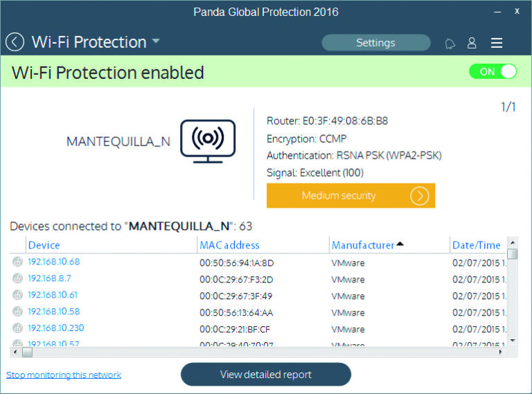This screenshot has height=394, width=532.
Task: Click Stop monitoring this network link
Action: click(x=64, y=375)
